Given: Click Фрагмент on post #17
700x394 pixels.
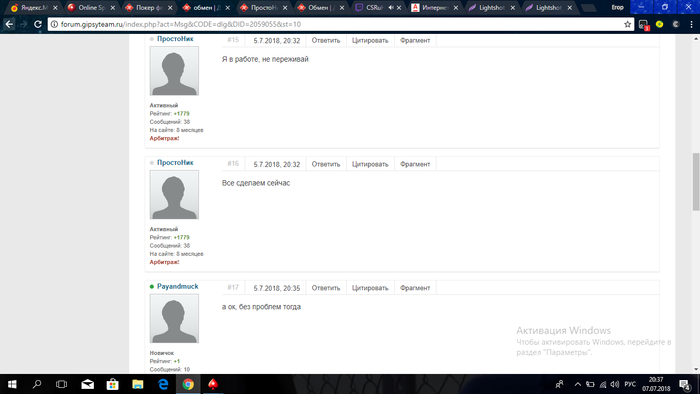Looking at the screenshot, I should [x=415, y=288].
